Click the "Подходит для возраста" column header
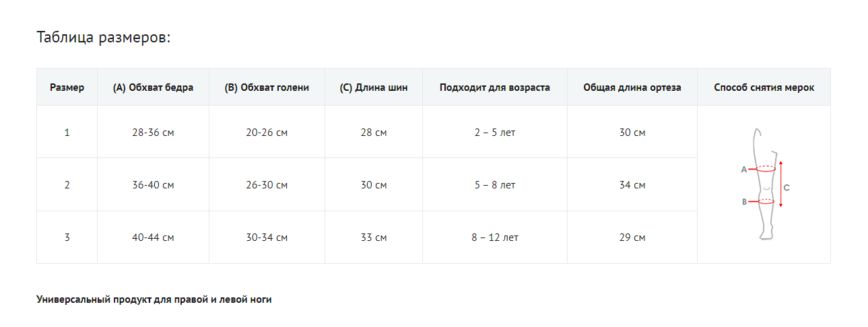Viewport: 868px width, 327px height. pyautogui.click(x=494, y=87)
